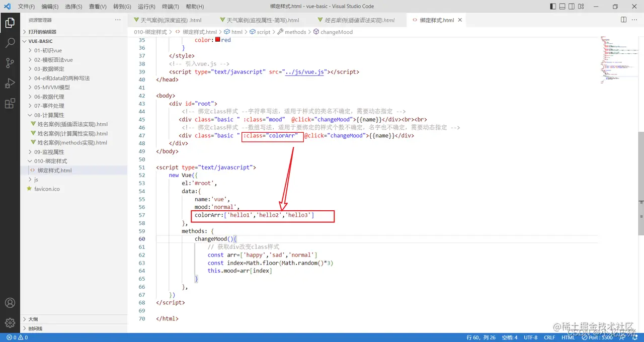Screen dimensions: 644x342
Task: Show errors and warnings in status bar
Action: tap(17, 337)
